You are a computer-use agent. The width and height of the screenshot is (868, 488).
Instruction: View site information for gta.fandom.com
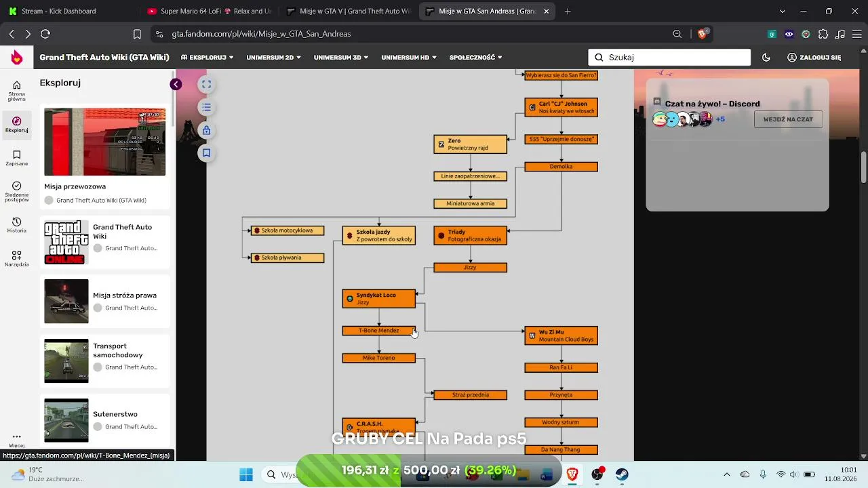click(159, 34)
